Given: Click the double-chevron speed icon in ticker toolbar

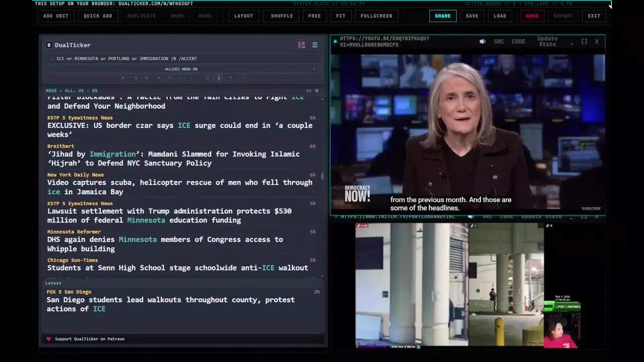Looking at the screenshot, I should tap(170, 78).
